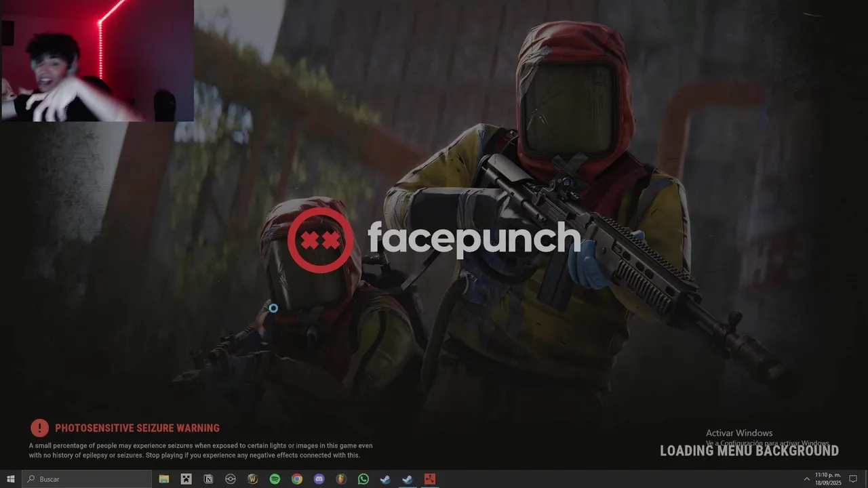The image size is (868, 488).
Task: Open the Windows notification center
Action: coord(854,479)
